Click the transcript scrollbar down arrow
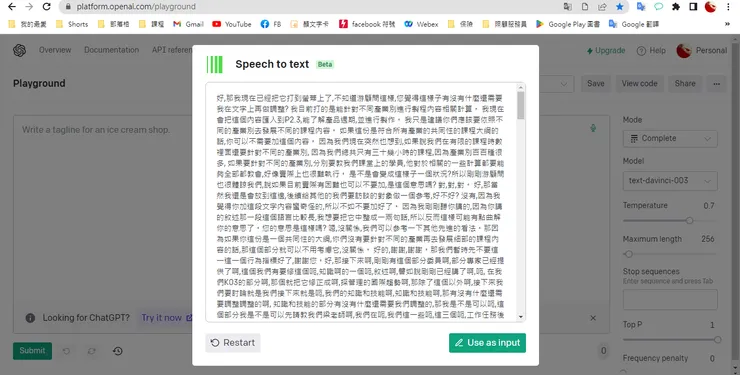740x375 pixels. point(521,317)
